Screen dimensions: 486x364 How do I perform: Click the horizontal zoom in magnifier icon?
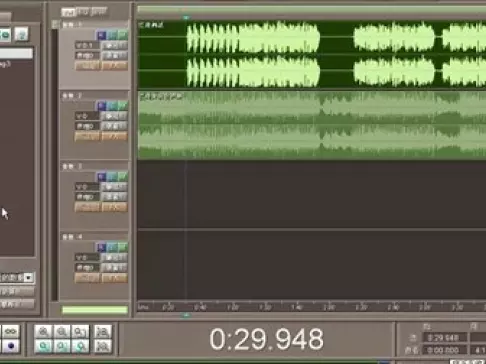(43, 332)
